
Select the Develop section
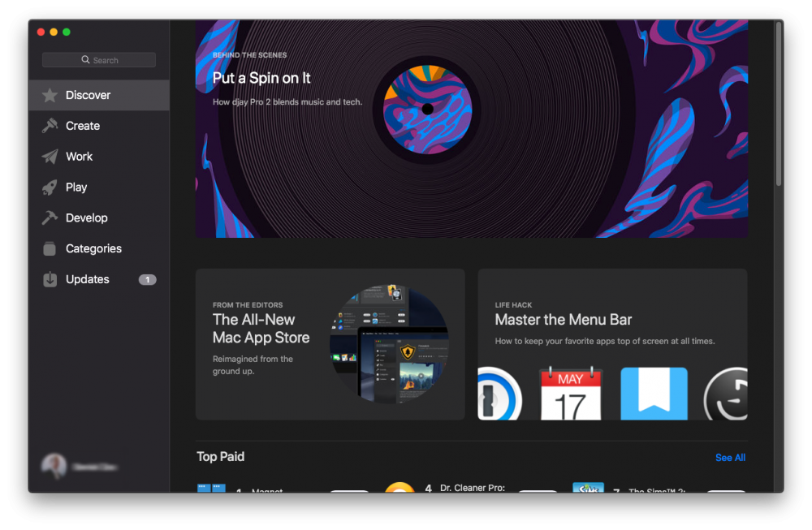(x=99, y=218)
